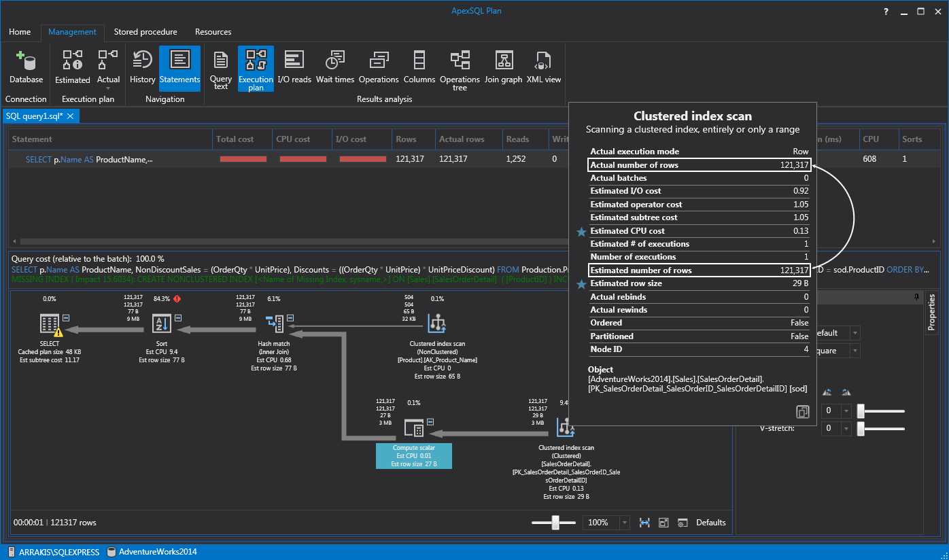Screen dimensions: 949x560
Task: Select the NonClustered index scan operator icon
Action: point(436,323)
